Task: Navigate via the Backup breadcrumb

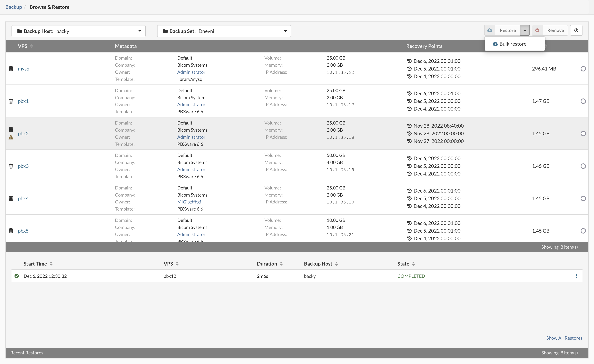Action: click(x=13, y=7)
